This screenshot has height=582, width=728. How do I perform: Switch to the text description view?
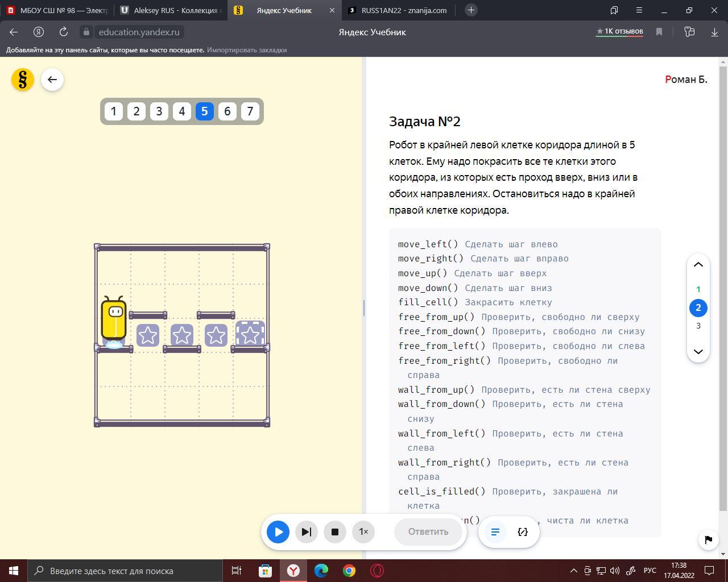click(495, 532)
